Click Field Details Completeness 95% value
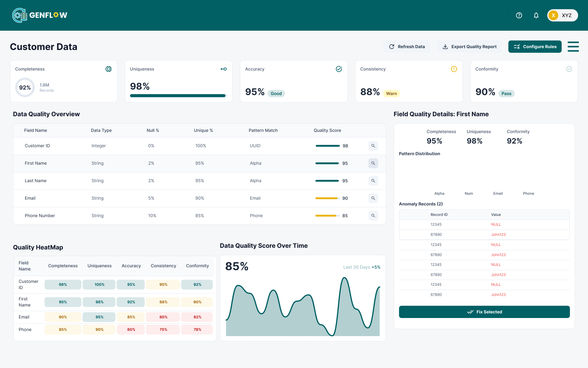This screenshot has width=588, height=368. 434,141
